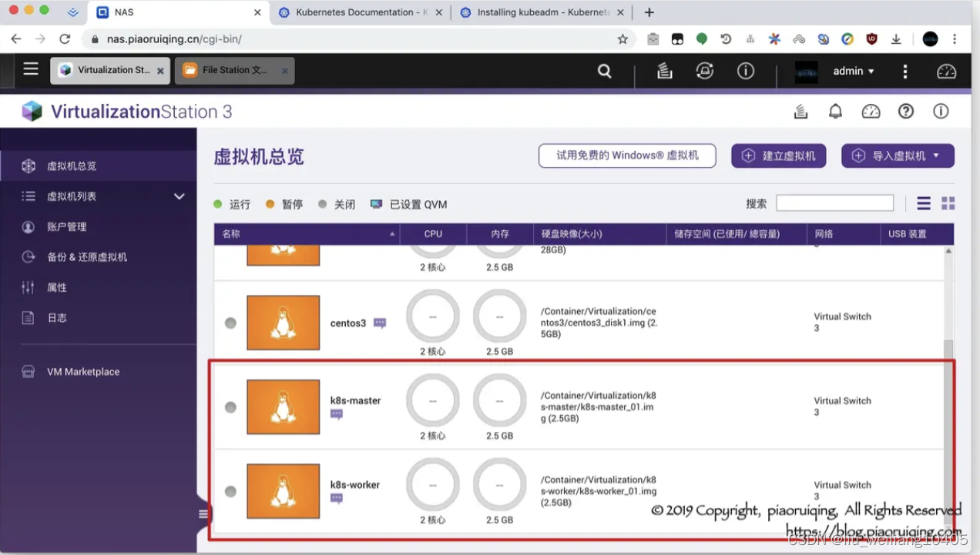Image resolution: width=980 pixels, height=555 pixels.
Task: Click the comment icon beside centos3
Action: (380, 323)
